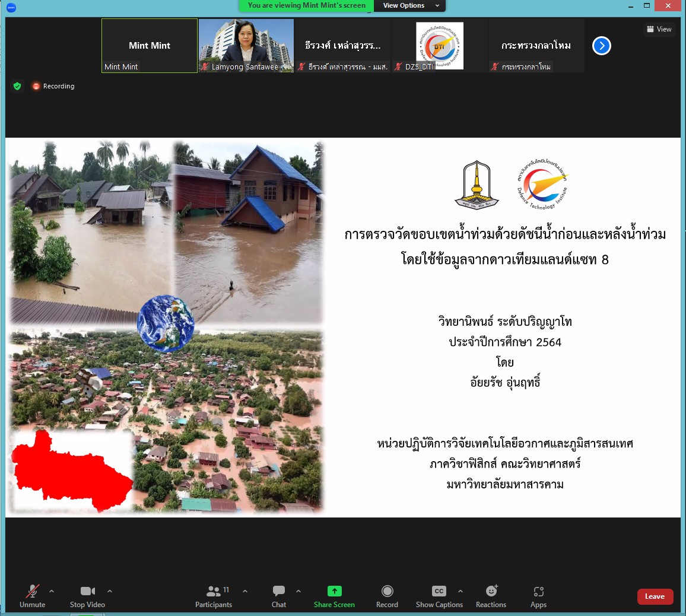Select the DZ5_DTI participant tile
The width and height of the screenshot is (686, 616).
[440, 46]
